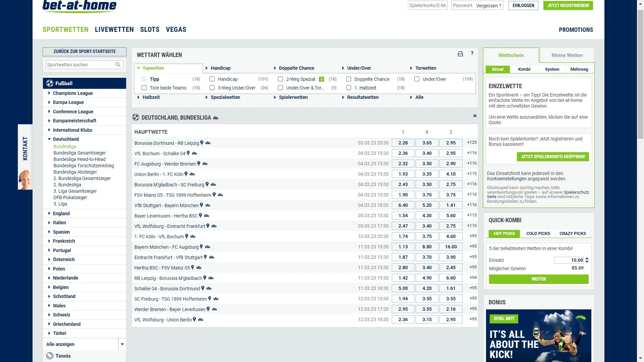Open the help question mark icon
Viewport: 644px width, 362px height.
(x=472, y=53)
